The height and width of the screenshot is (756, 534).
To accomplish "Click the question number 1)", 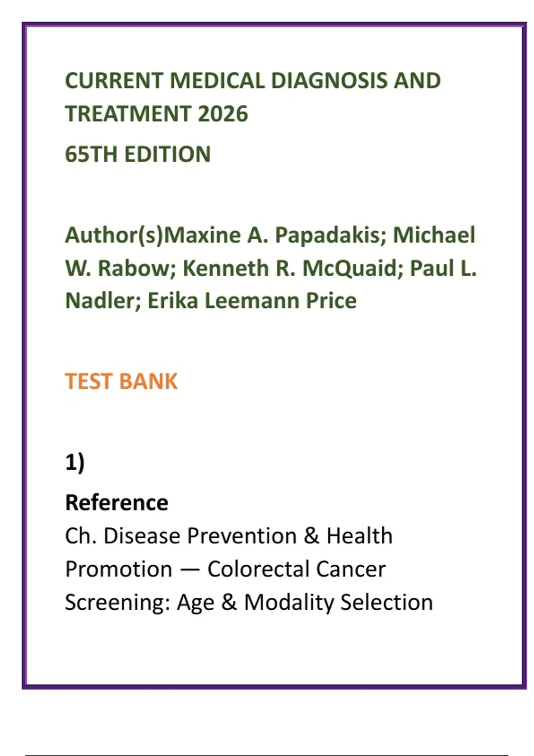I will (75, 462).
